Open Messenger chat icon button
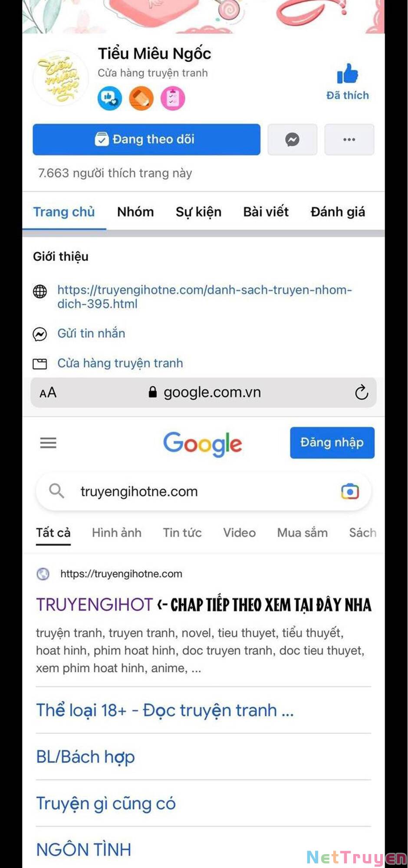Image resolution: width=408 pixels, height=868 pixels. (x=292, y=139)
